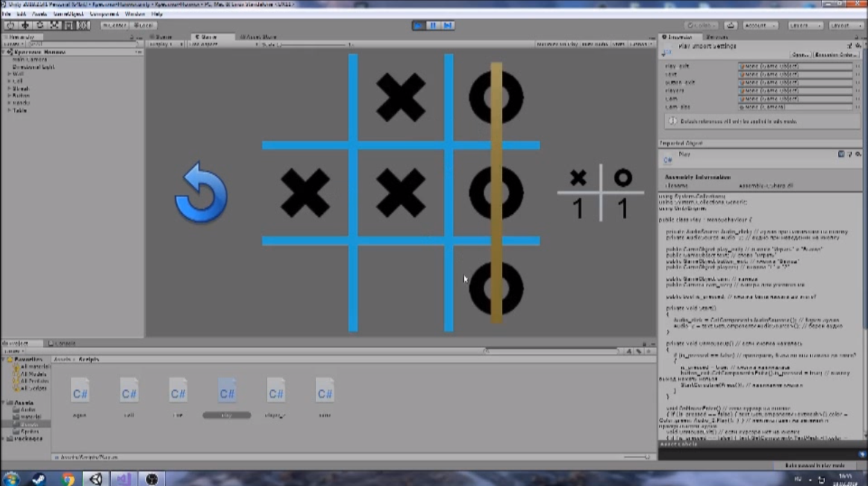Select the Rect tool in toolbar
Image resolution: width=868 pixels, height=486 pixels.
tap(69, 25)
